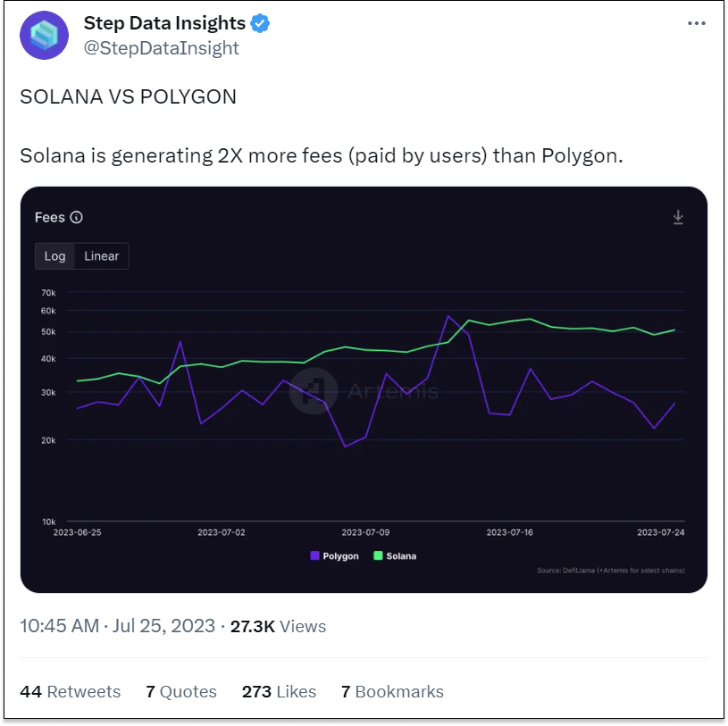Image resolution: width=728 pixels, height=726 pixels.
Task: Click the green Solana legend swatch
Action: click(378, 555)
